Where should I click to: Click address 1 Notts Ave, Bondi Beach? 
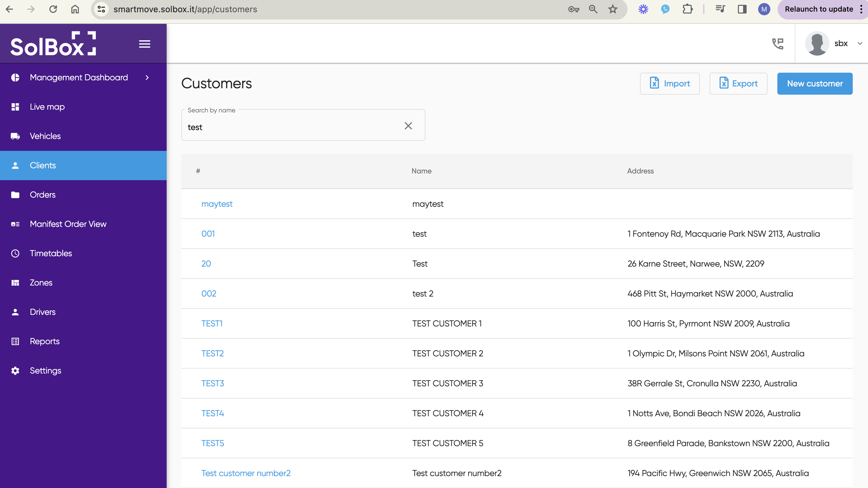click(x=713, y=413)
